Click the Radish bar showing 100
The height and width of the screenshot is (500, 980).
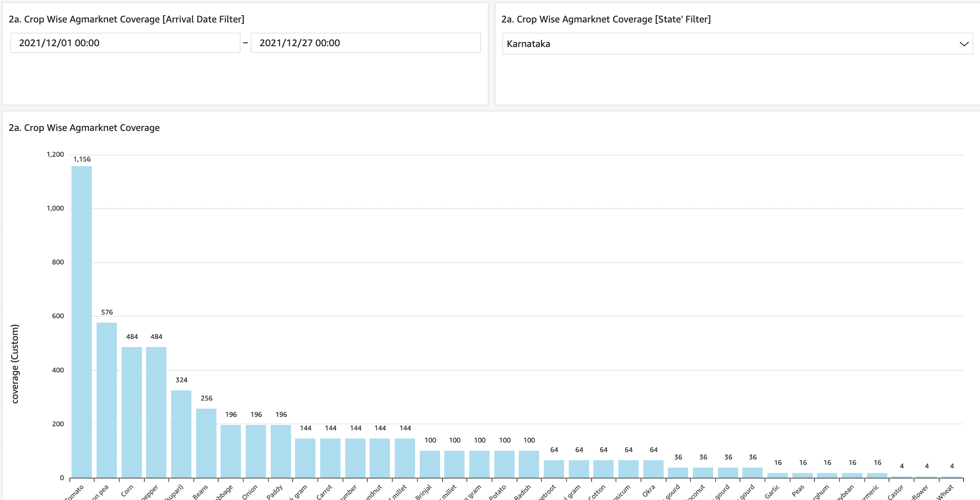point(529,464)
